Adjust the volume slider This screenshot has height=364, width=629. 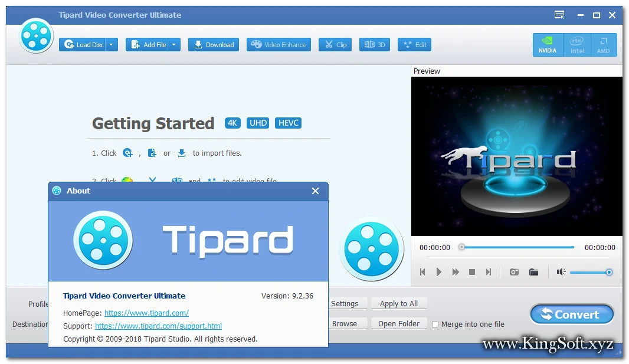591,273
